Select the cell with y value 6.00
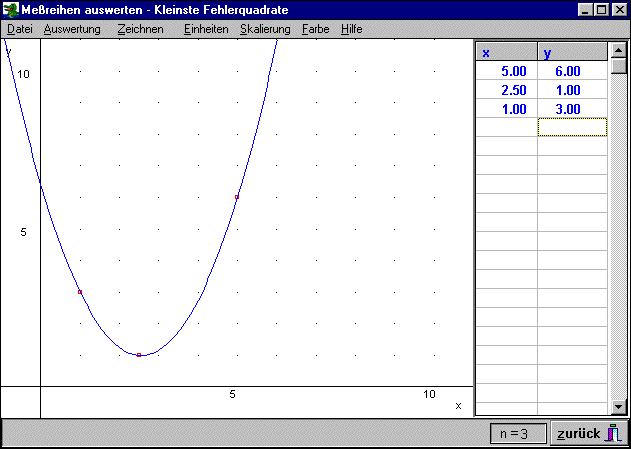Screen dimensions: 631x449 [572, 71]
